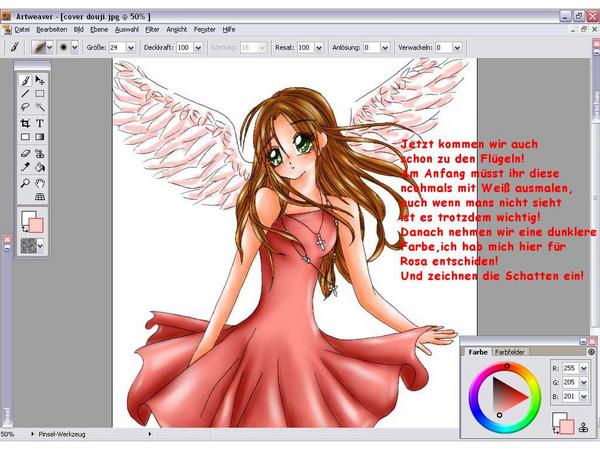The image size is (600, 450).
Task: Select the Crop tool
Action: (25, 123)
